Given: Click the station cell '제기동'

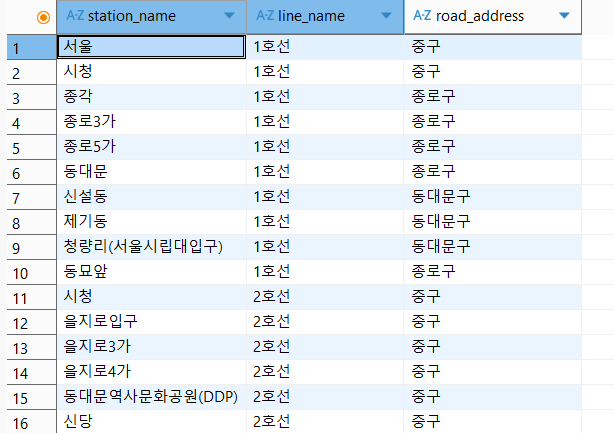Looking at the screenshot, I should pyautogui.click(x=152, y=222).
